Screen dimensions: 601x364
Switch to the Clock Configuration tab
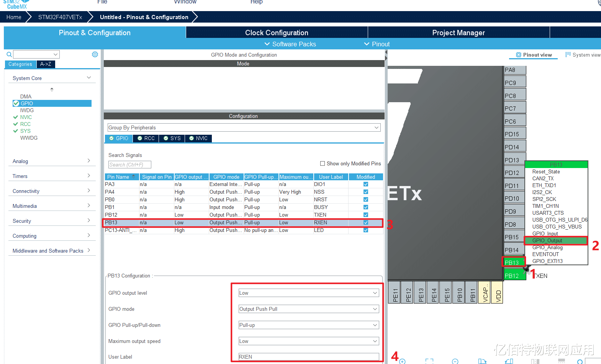[x=277, y=33]
